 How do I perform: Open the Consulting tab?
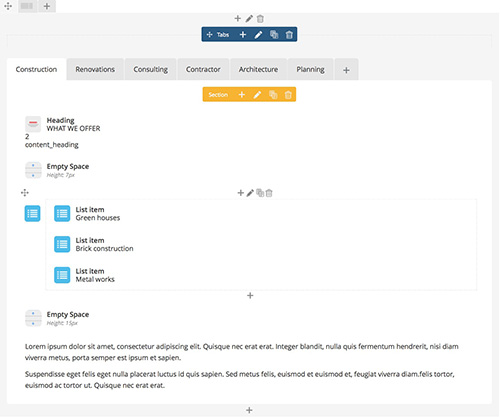coord(150,69)
